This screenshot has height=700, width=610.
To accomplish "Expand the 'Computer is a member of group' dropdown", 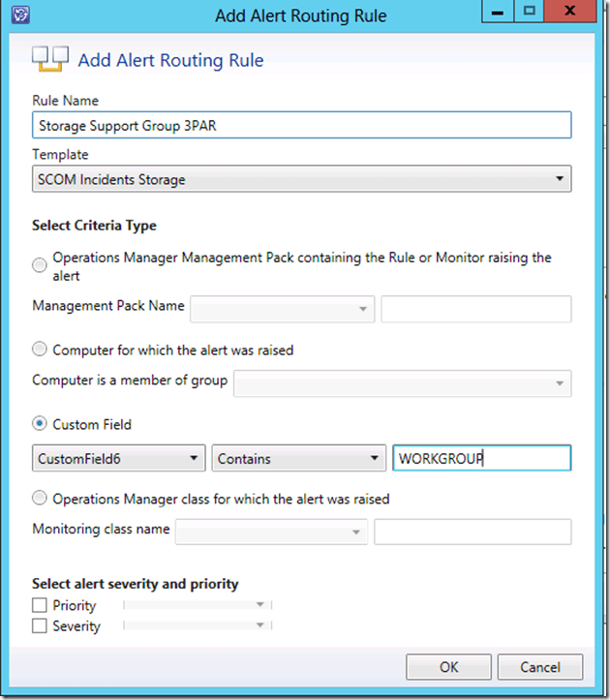I will click(402, 382).
